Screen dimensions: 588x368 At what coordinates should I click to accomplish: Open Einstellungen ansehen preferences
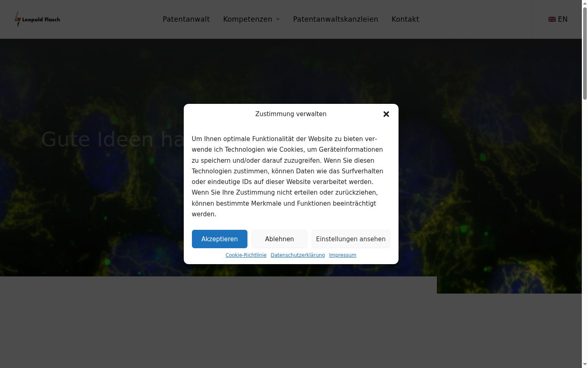click(351, 239)
